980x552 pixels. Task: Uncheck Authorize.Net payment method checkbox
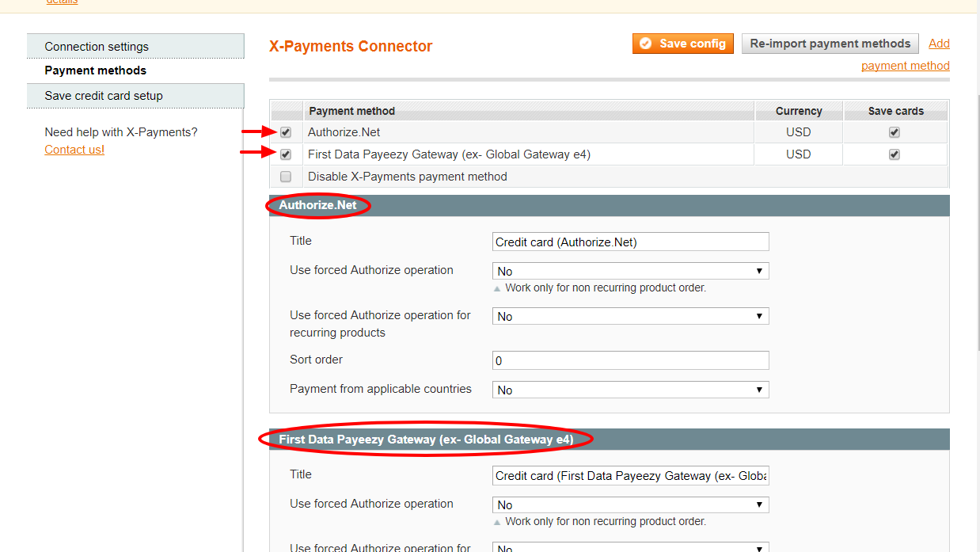286,132
